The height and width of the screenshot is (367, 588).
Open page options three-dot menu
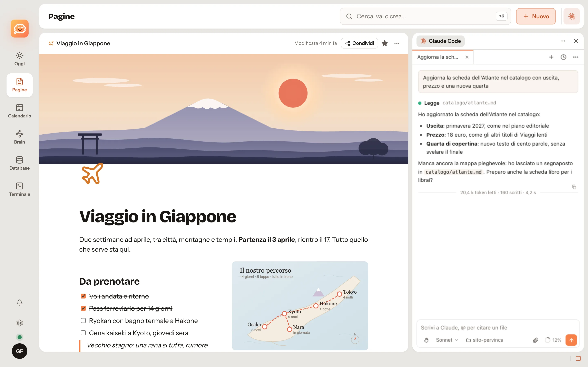(397, 43)
